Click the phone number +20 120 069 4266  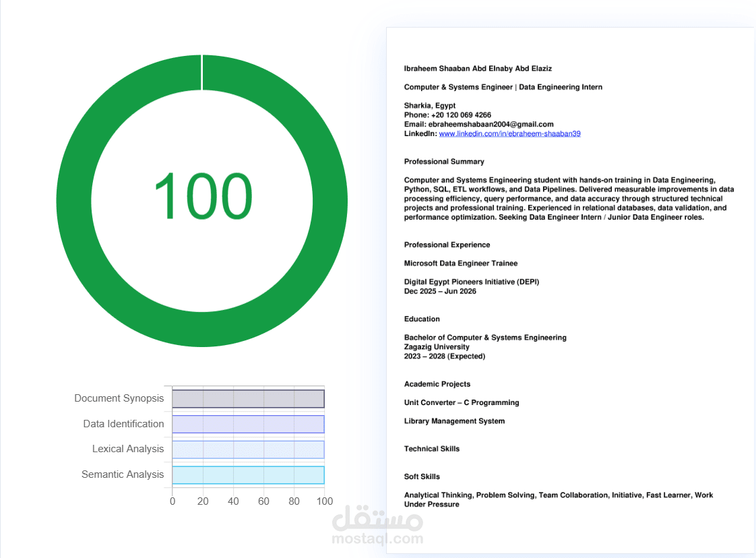tap(461, 115)
